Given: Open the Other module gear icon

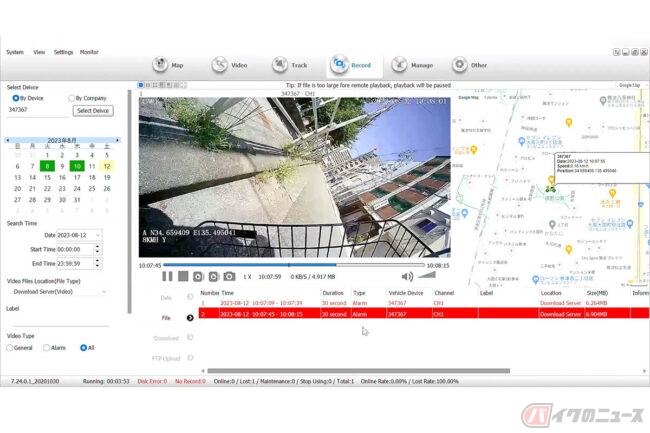Looking at the screenshot, I should (459, 65).
